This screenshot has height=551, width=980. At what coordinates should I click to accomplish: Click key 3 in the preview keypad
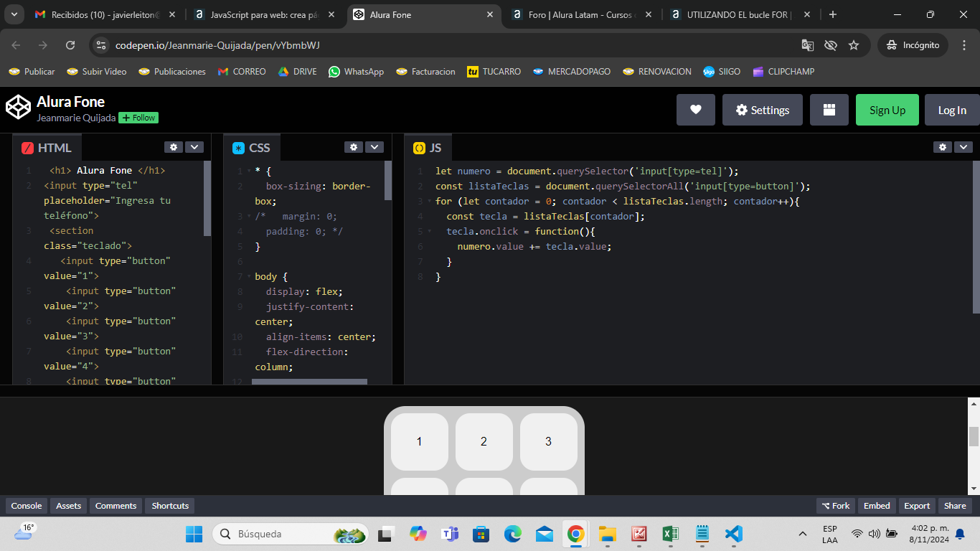coord(549,441)
